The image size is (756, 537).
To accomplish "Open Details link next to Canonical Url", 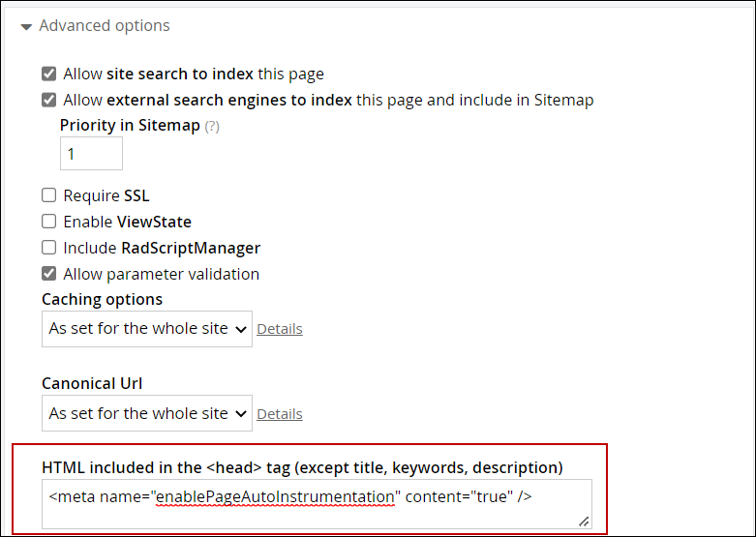I will 280,414.
